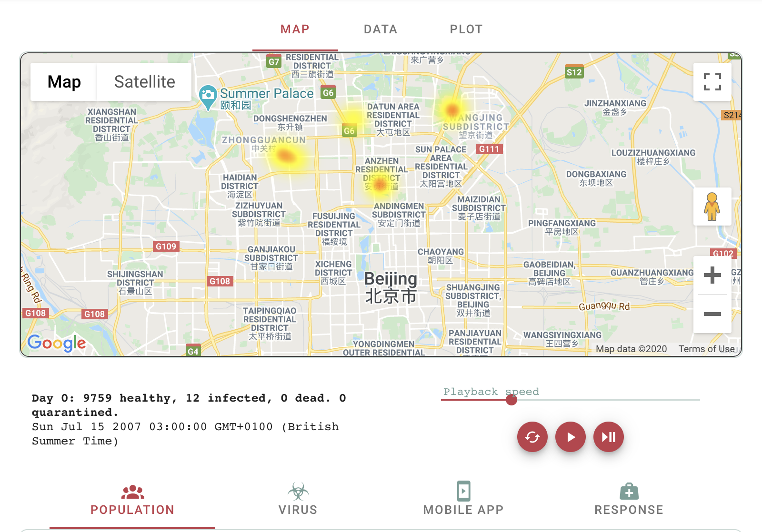Click the SHIJINGSHAN DISTRICT label
The height and width of the screenshot is (532, 762).
click(x=135, y=283)
